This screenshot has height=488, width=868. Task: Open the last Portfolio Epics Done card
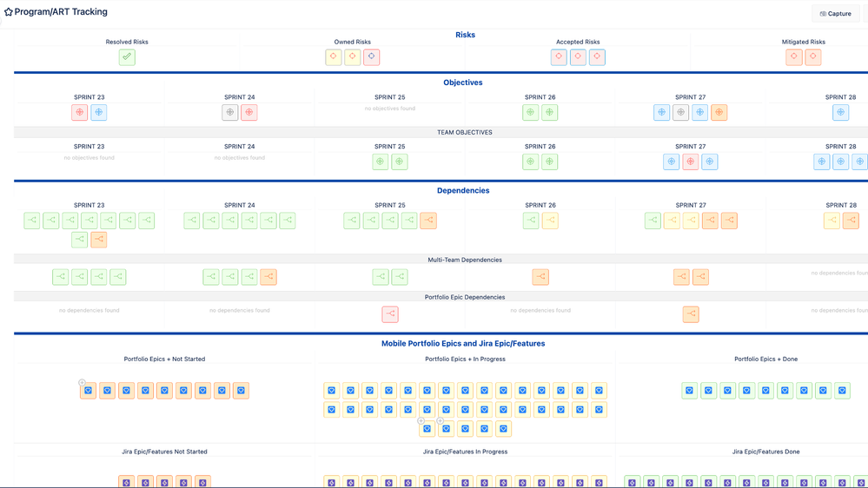tap(842, 391)
